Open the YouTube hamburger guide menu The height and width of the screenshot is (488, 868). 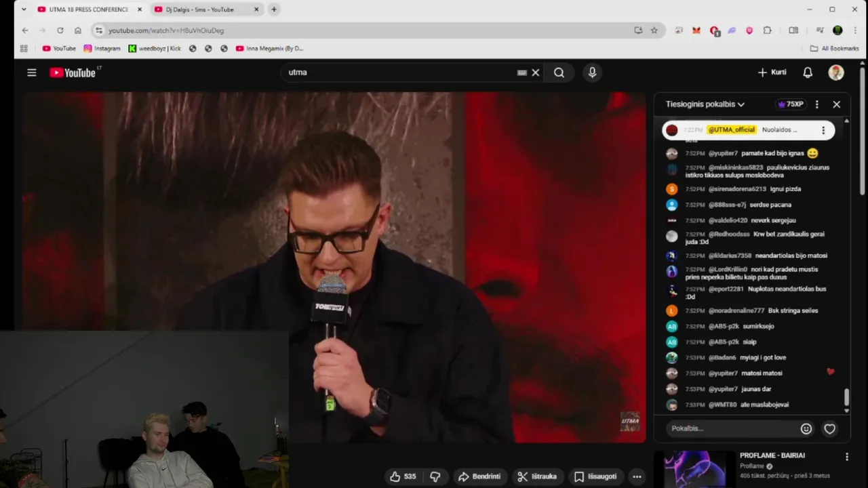coord(31,73)
